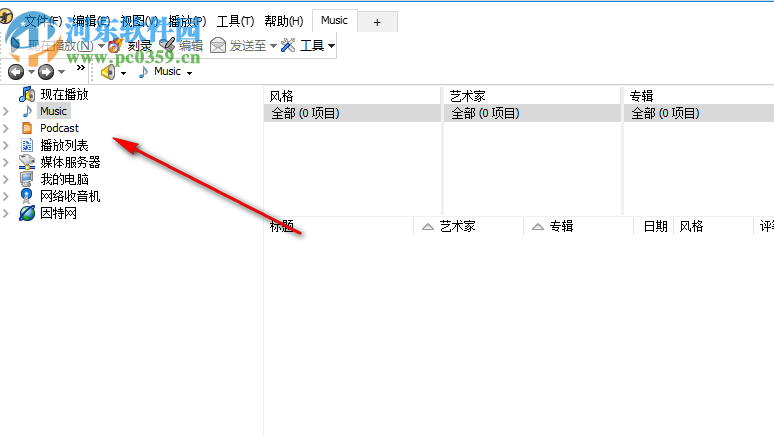Open the 工具(T) menu
Viewport: 774px width, 437px height.
[235, 21]
